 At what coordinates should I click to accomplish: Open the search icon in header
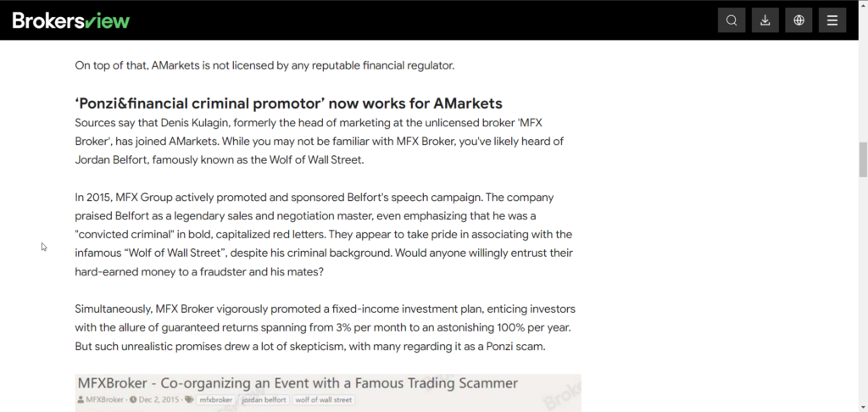point(732,20)
